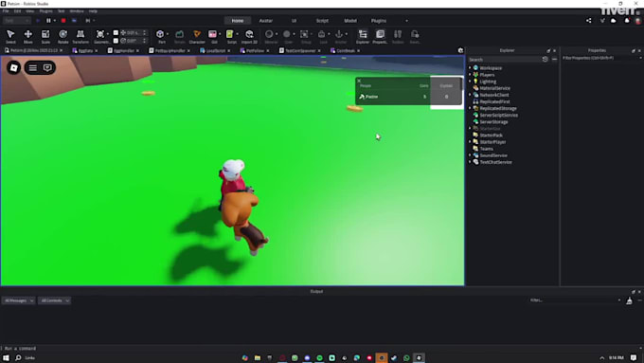Screen dimensions: 644x363
Task: Select MaterialService in Explorer
Action: [495, 88]
